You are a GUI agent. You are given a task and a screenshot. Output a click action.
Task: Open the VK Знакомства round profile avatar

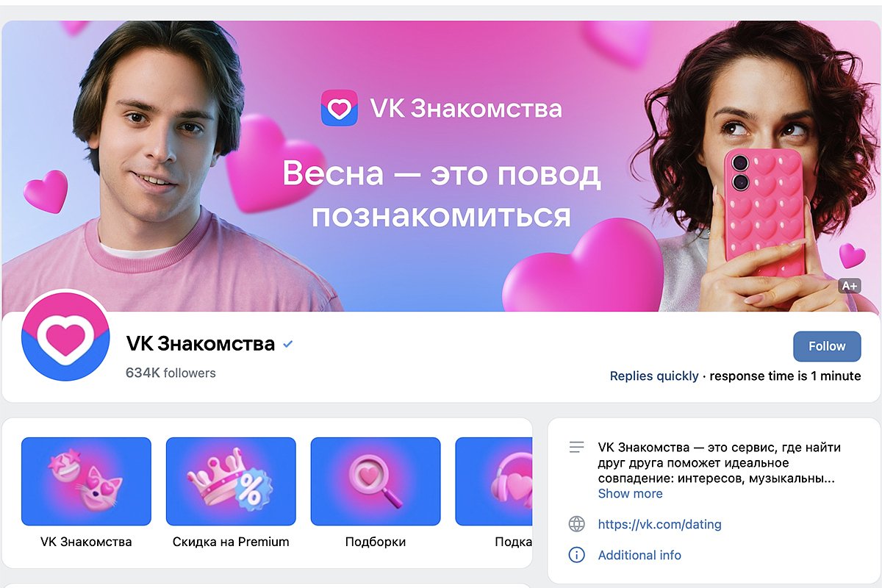click(x=65, y=336)
